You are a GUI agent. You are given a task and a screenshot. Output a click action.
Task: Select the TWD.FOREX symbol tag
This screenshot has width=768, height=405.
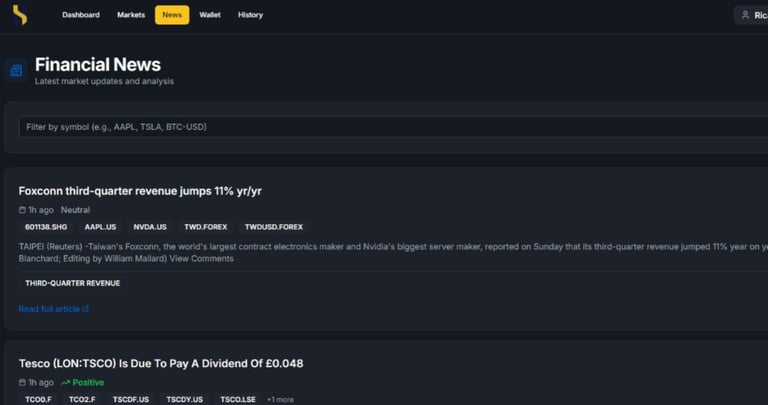206,227
